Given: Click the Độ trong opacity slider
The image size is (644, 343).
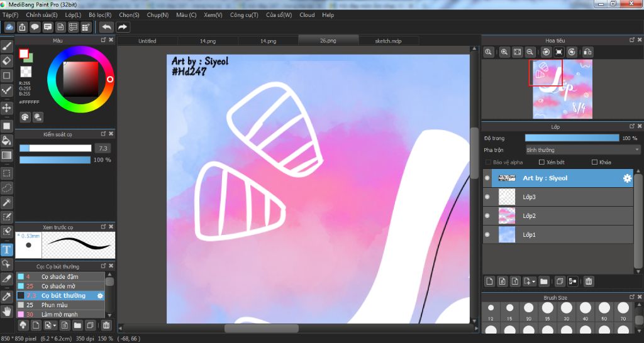Looking at the screenshot, I should [x=572, y=138].
